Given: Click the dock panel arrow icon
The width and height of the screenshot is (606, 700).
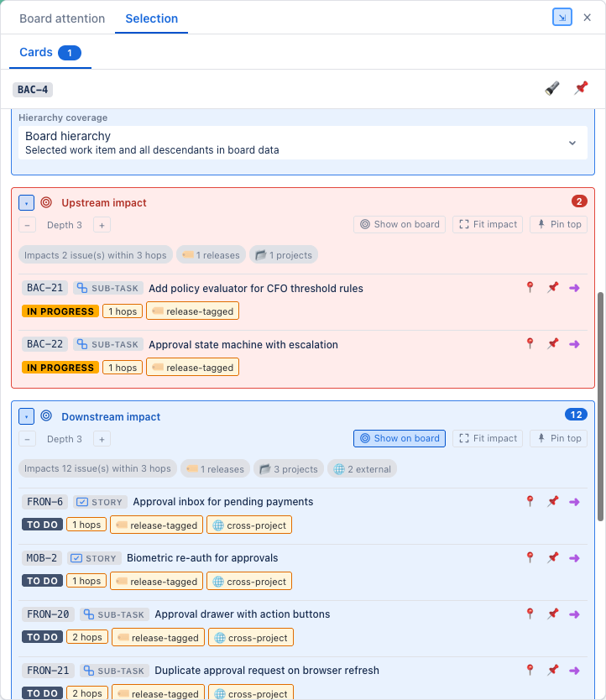Looking at the screenshot, I should tap(562, 18).
